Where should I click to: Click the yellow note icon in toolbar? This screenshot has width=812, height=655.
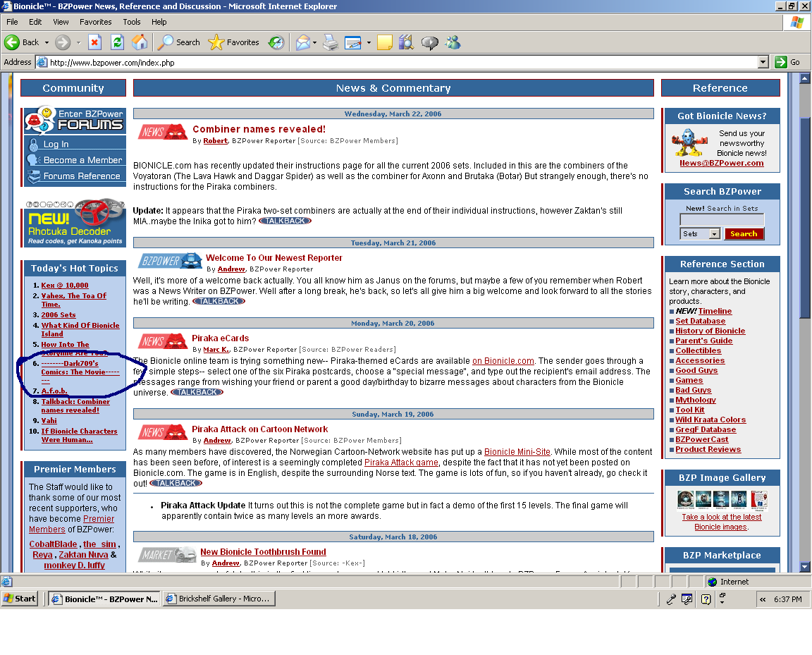385,42
